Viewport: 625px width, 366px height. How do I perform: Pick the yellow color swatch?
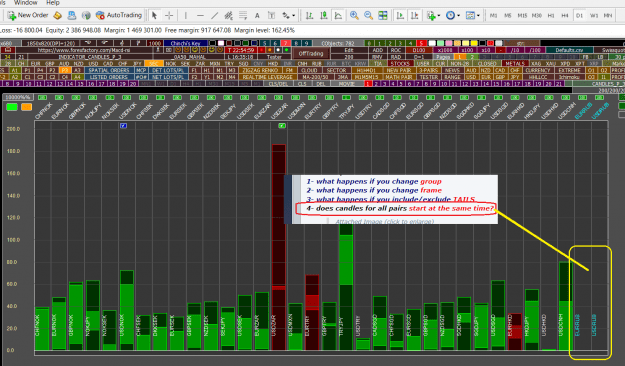474,43
